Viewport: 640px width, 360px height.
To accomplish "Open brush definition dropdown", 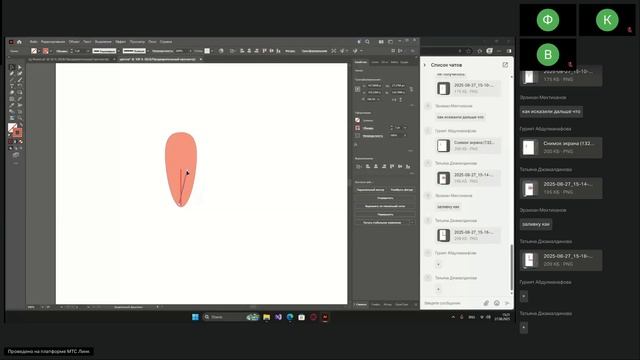I will coord(147,51).
